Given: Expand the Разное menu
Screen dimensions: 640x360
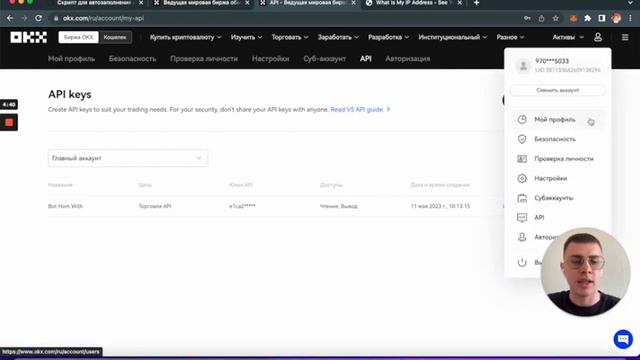Looking at the screenshot, I should 510,37.
